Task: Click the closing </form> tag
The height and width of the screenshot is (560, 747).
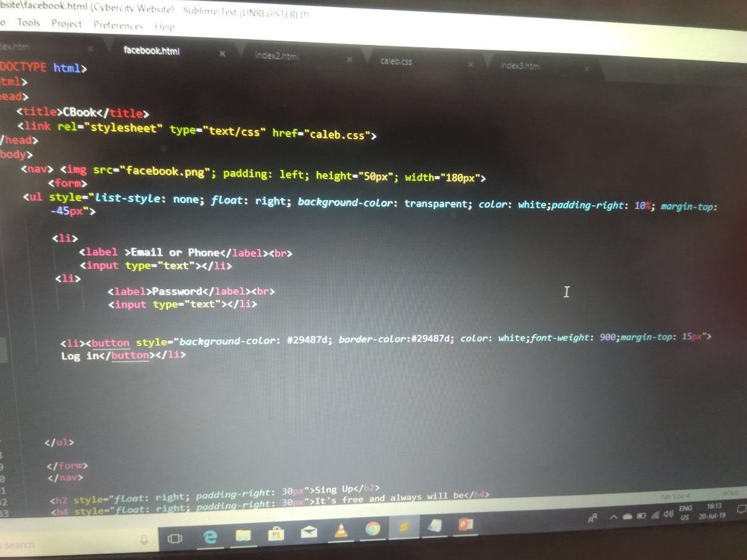Action: click(x=68, y=465)
